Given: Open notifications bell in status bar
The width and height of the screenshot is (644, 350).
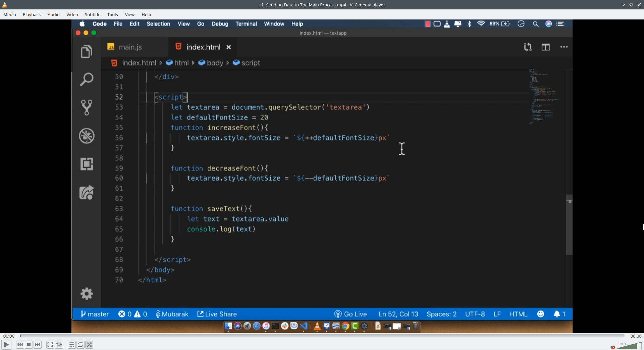Looking at the screenshot, I should pyautogui.click(x=559, y=314).
